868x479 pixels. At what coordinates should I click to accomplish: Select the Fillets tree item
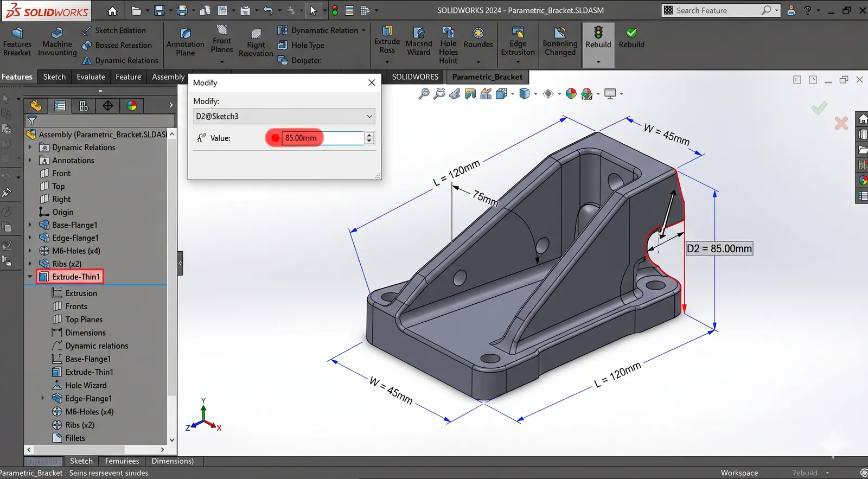[69, 438]
